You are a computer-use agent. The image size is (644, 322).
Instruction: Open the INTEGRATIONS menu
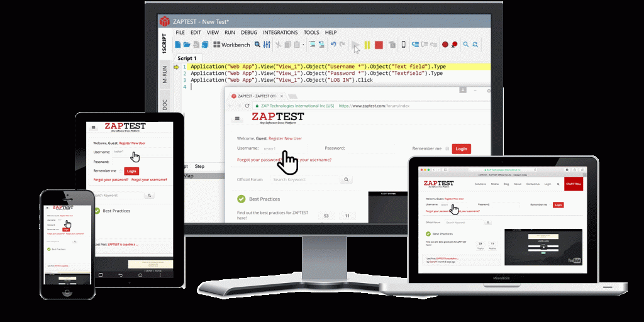pos(280,33)
